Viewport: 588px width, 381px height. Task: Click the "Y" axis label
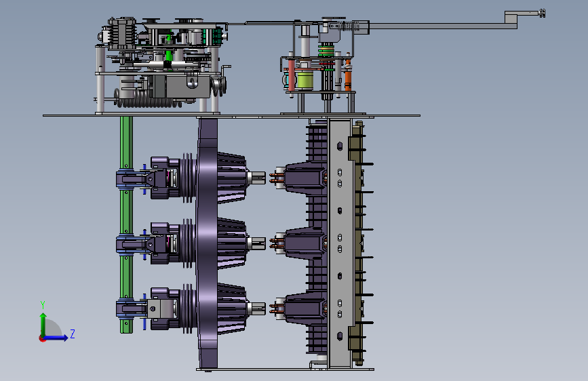pyautogui.click(x=43, y=305)
